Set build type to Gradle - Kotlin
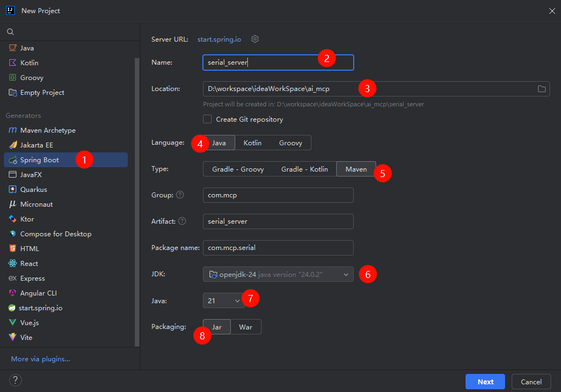Viewport: 561px width, 392px height. click(x=304, y=169)
